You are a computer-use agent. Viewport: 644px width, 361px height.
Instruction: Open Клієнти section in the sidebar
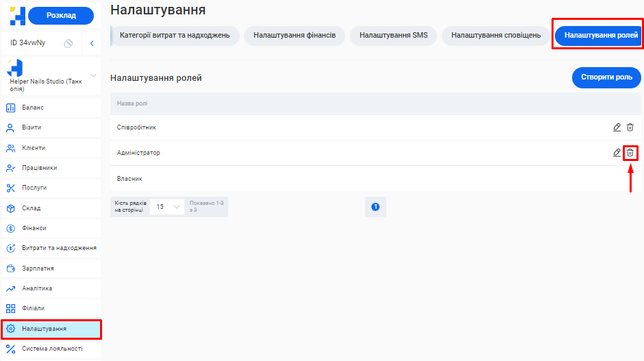[x=34, y=148]
